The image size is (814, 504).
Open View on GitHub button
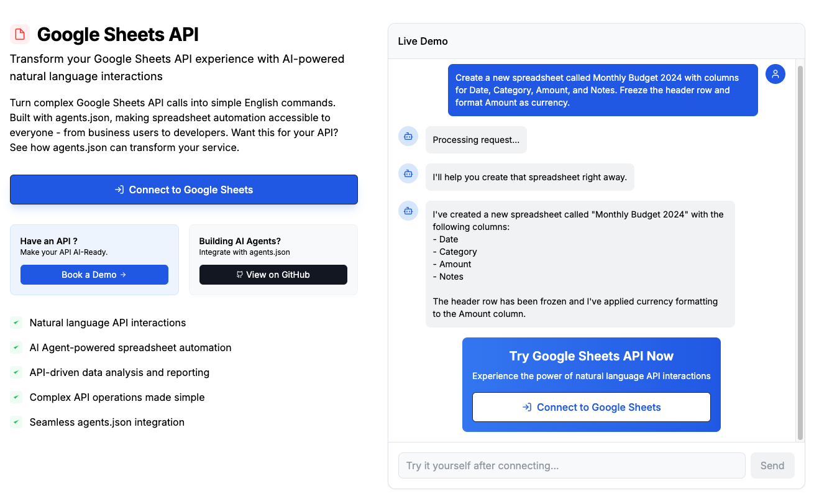[273, 275]
